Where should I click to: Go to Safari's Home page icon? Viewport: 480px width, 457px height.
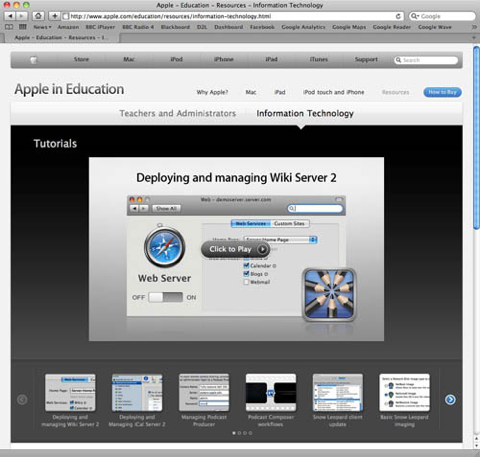click(x=38, y=16)
